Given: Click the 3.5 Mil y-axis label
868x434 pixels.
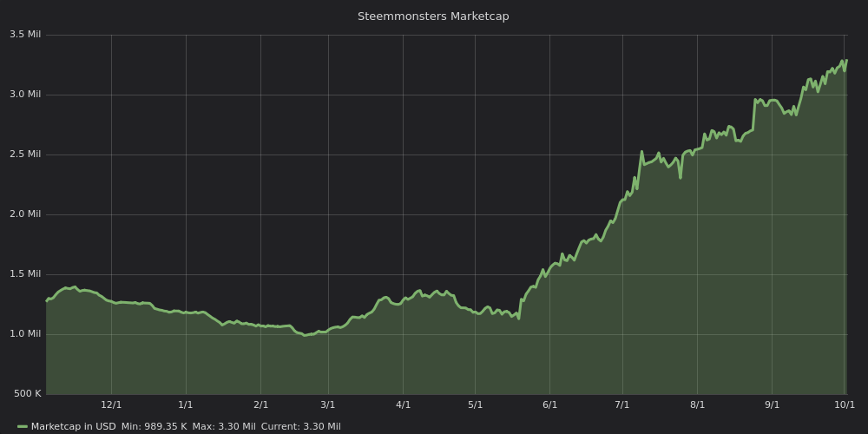Looking at the screenshot, I should (25, 35).
